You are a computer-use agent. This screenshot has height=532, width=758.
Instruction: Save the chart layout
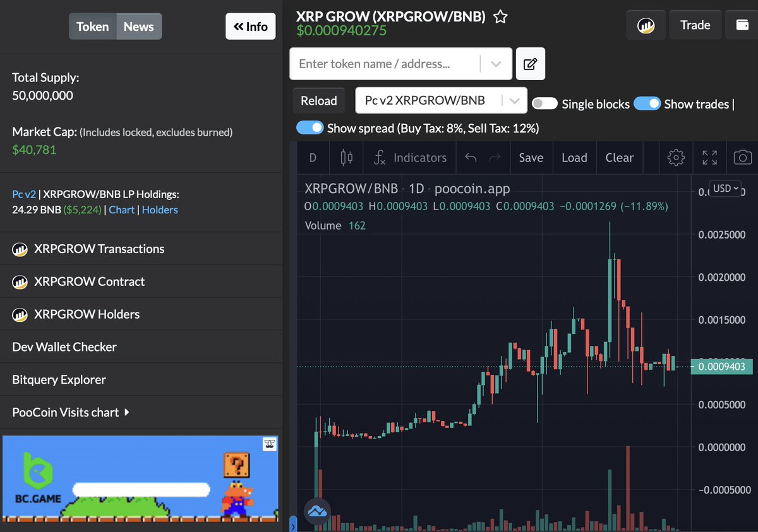pyautogui.click(x=531, y=158)
